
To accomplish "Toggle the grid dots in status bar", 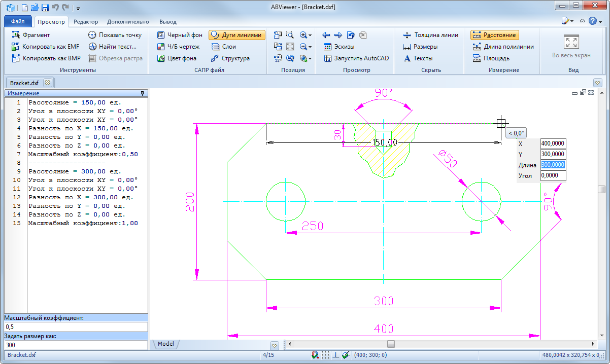I will point(326,355).
